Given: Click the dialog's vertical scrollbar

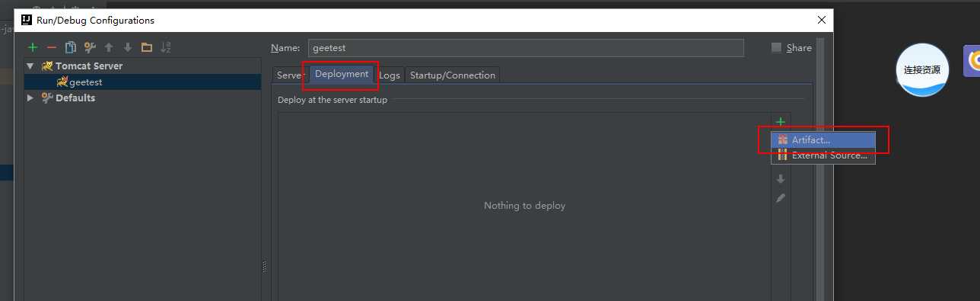Looking at the screenshot, I should (x=820, y=168).
